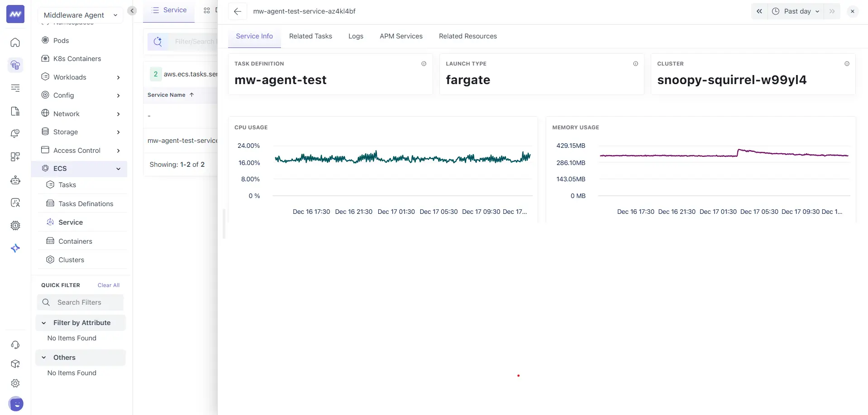Shift time range backward with double-left arrows
Viewport: 868px width, 415px height.
(x=759, y=11)
